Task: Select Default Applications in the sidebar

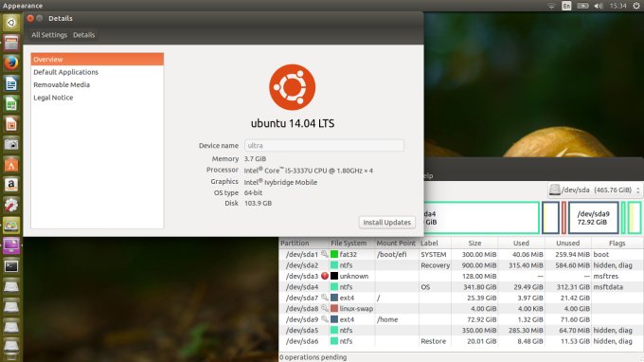Action: [98, 72]
